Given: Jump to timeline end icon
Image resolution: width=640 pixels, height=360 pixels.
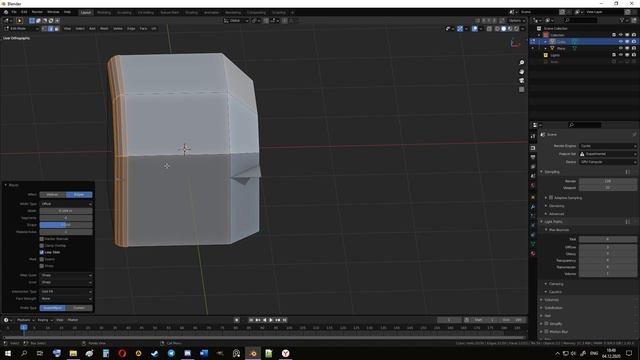Looking at the screenshot, I should pyautogui.click(x=284, y=320).
